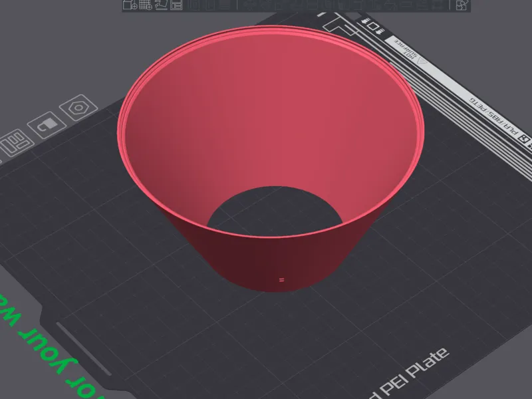Open Assembly view icon at toolbar end

coord(462,5)
